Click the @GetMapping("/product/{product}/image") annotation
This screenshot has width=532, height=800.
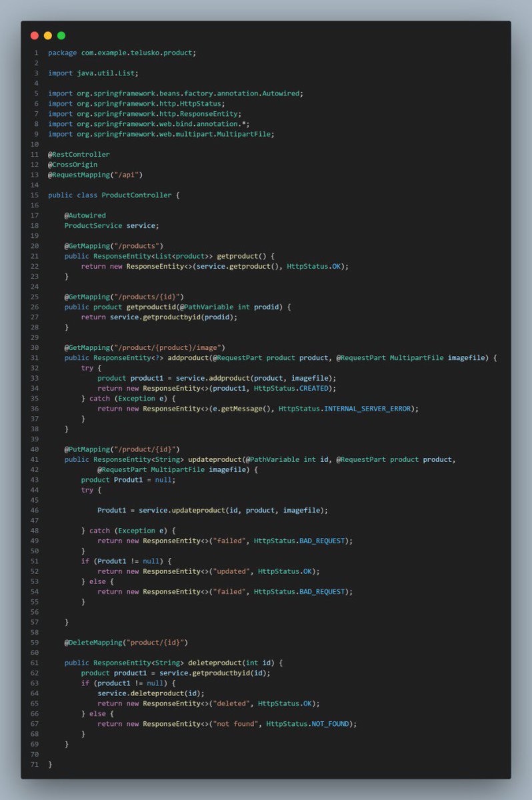[x=145, y=347]
